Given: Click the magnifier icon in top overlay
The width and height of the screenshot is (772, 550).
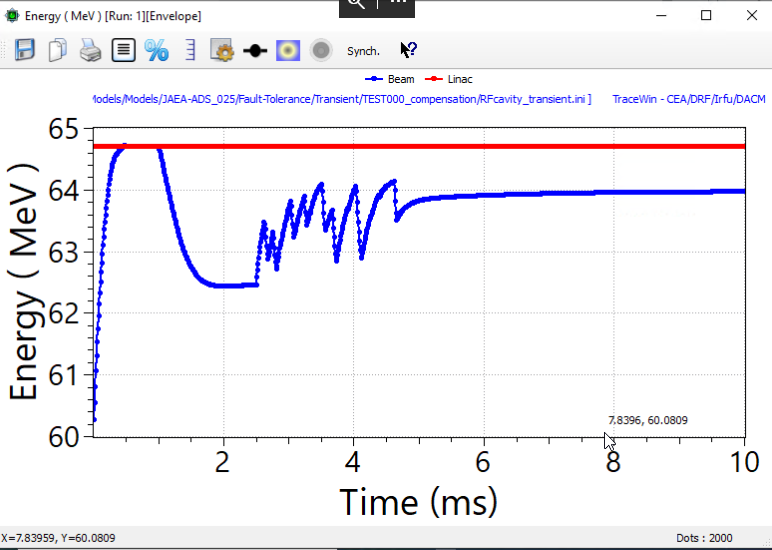Looking at the screenshot, I should [x=356, y=6].
